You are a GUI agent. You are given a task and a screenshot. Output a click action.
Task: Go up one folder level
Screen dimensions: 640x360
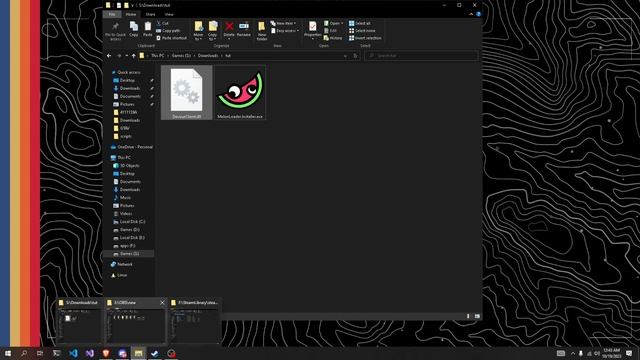(133, 56)
